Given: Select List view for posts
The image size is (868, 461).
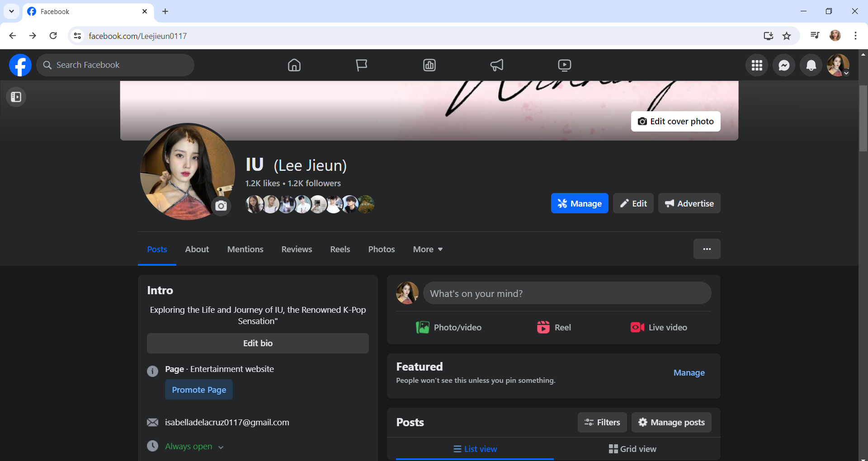Looking at the screenshot, I should pyautogui.click(x=475, y=449).
